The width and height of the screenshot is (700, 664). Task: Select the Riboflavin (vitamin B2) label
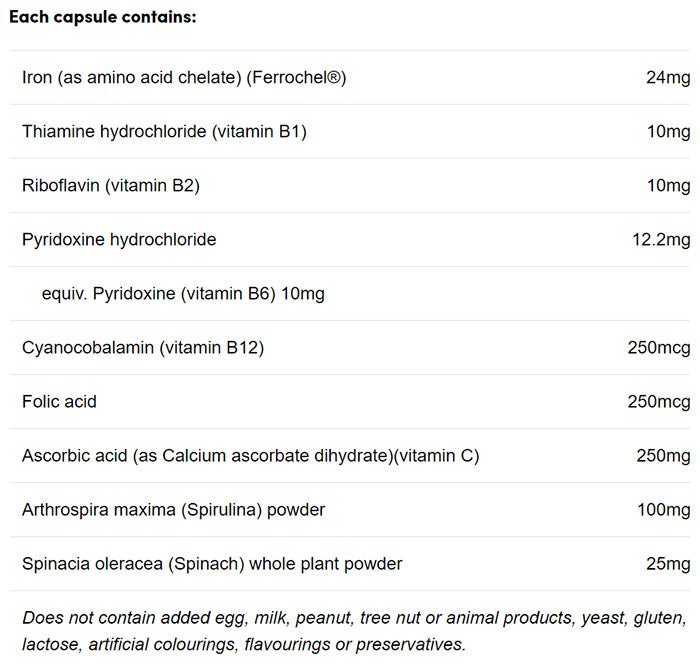pyautogui.click(x=118, y=186)
